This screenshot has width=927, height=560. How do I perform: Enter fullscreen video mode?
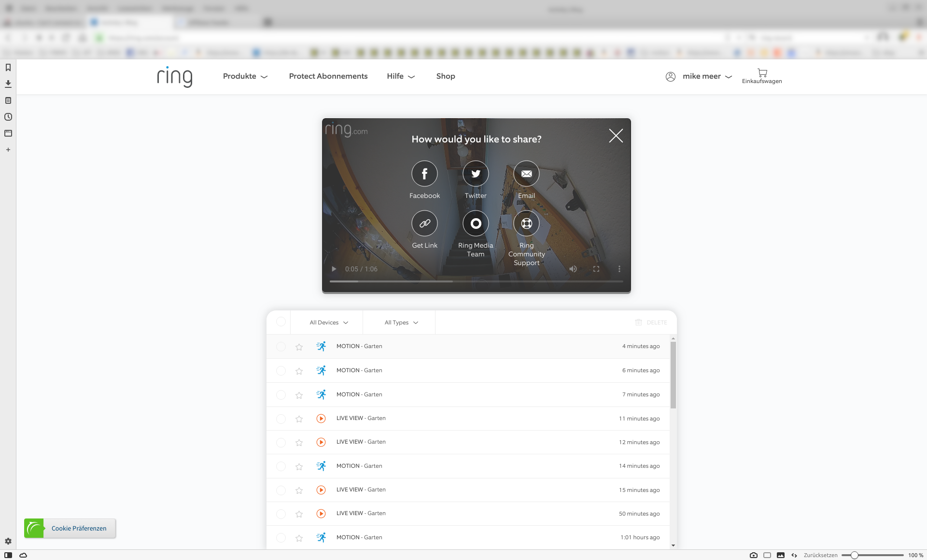pos(596,269)
